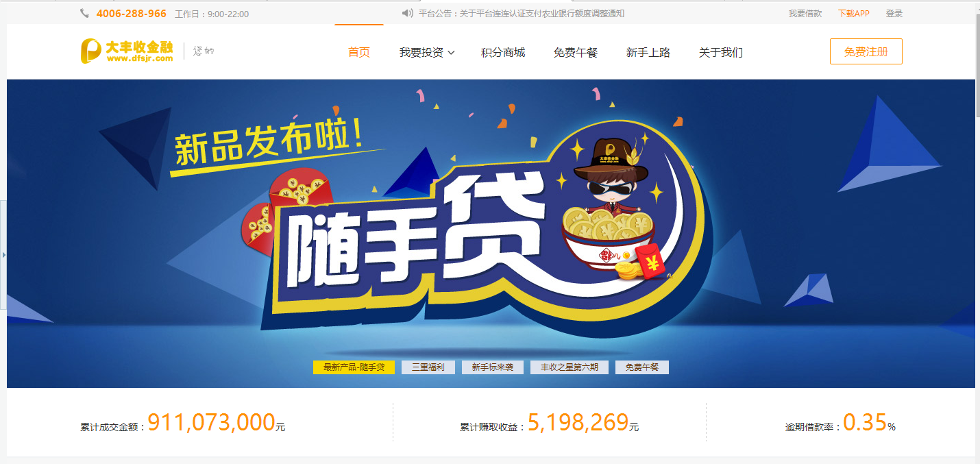Click the 我要借款 link

point(805,14)
